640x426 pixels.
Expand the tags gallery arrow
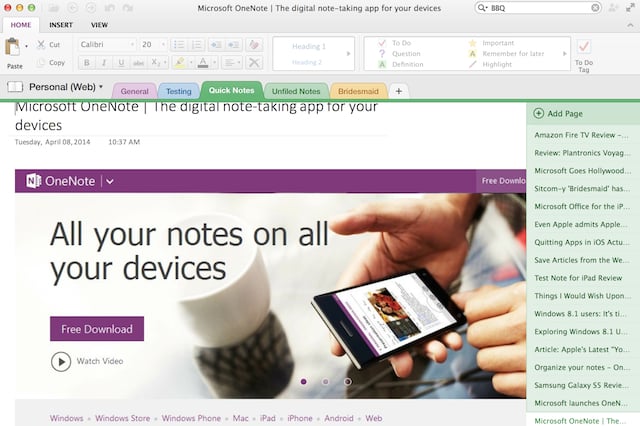coord(564,53)
